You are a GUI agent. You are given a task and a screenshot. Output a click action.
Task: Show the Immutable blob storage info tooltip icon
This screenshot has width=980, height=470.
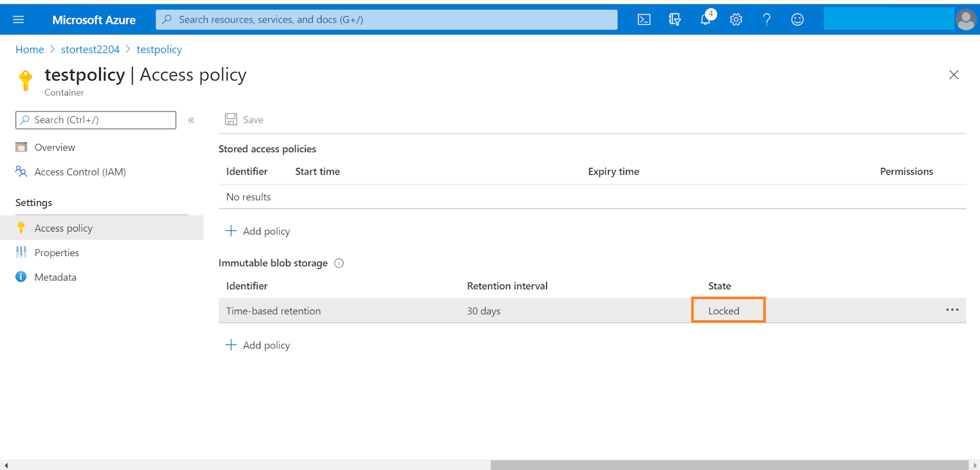(339, 263)
